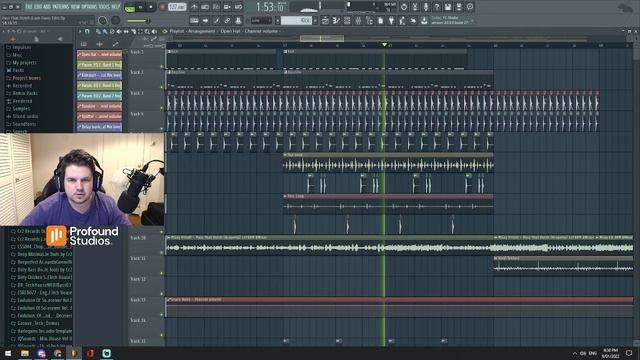Screen dimensions: 640x360
Task: Click the undo history icon
Action: coord(404,7)
